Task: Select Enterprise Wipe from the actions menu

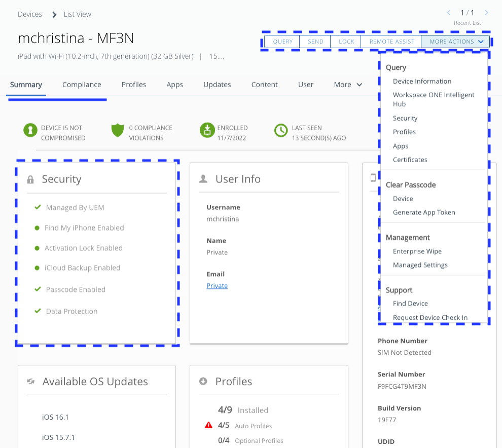Action: coord(417,251)
